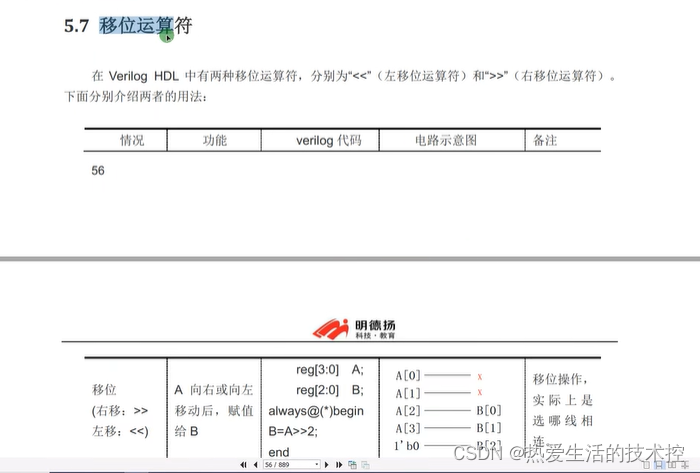The width and height of the screenshot is (700, 473).
Task: Click the page number 56 at page bottom
Action: [98, 171]
